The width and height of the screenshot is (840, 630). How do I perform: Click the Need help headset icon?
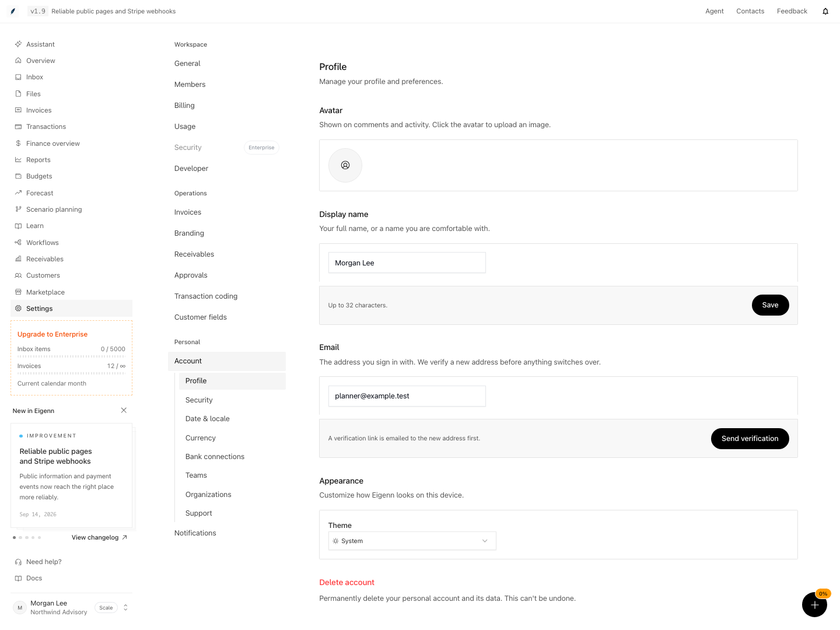coord(18,562)
